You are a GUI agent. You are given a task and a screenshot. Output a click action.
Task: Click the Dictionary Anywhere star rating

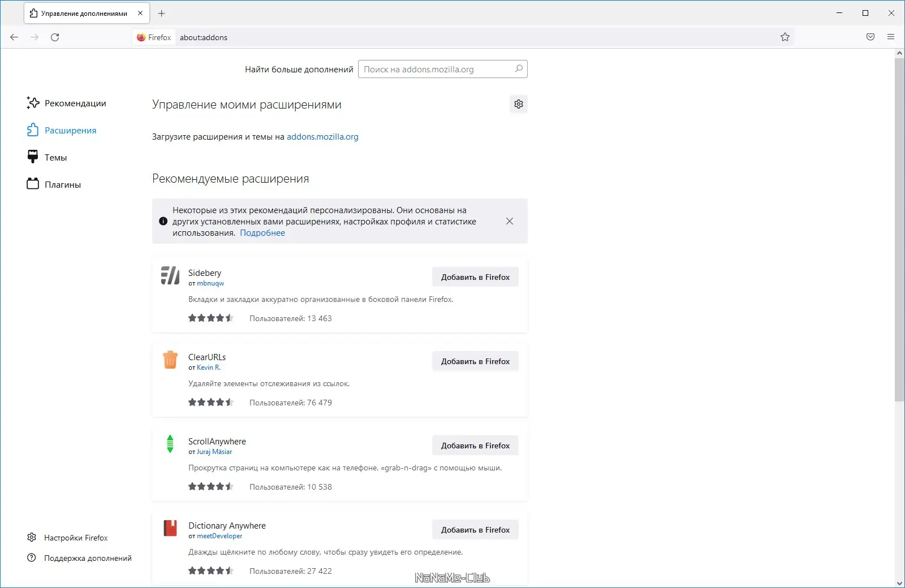pyautogui.click(x=211, y=571)
